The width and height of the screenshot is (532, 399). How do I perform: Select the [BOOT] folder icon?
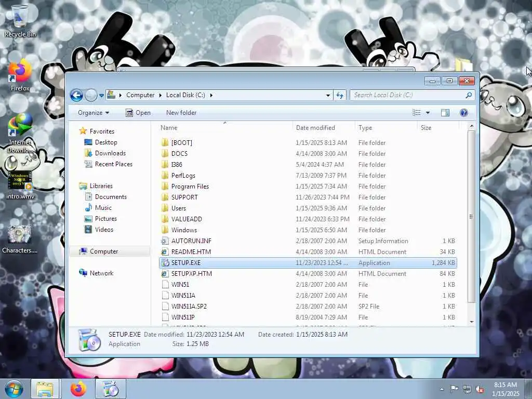coord(165,142)
